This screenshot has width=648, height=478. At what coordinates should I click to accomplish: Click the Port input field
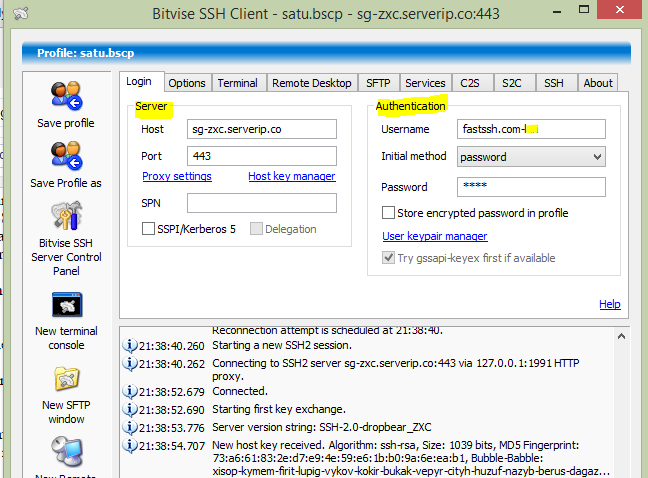[262, 156]
